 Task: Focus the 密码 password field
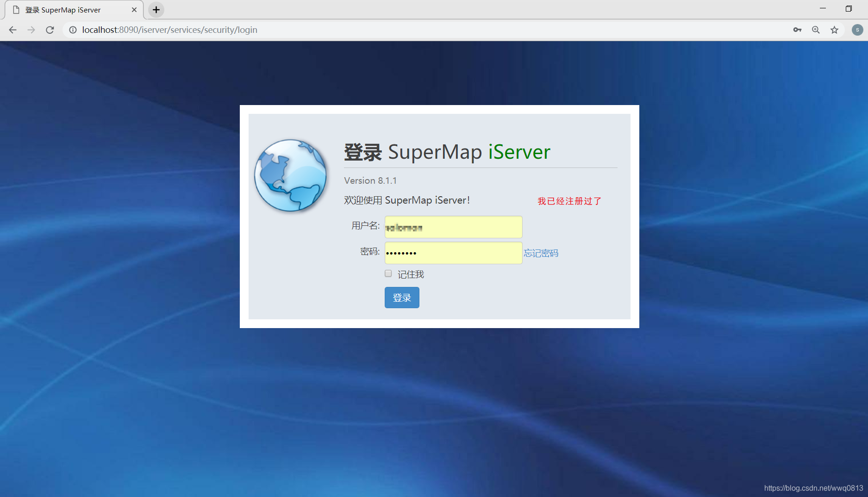coord(453,253)
